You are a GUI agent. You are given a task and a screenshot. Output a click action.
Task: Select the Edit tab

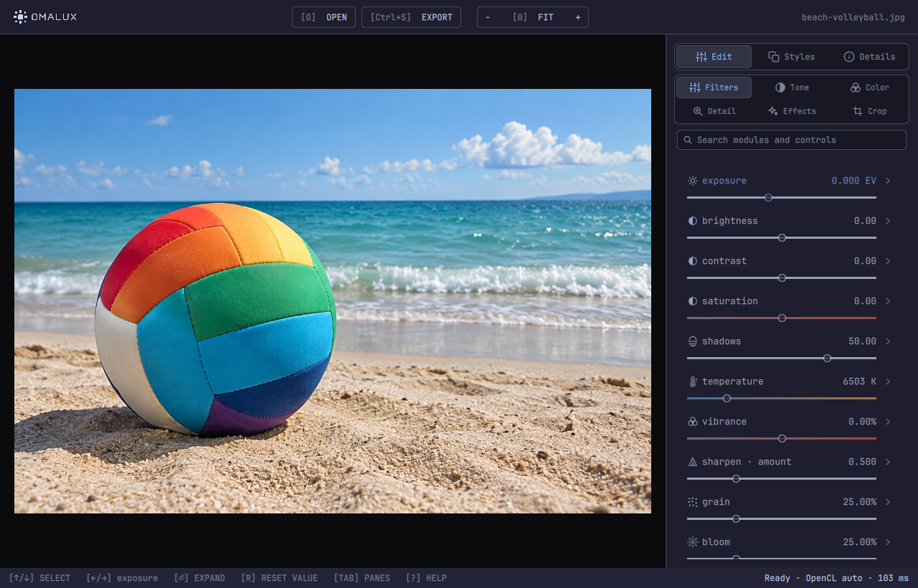(x=714, y=57)
